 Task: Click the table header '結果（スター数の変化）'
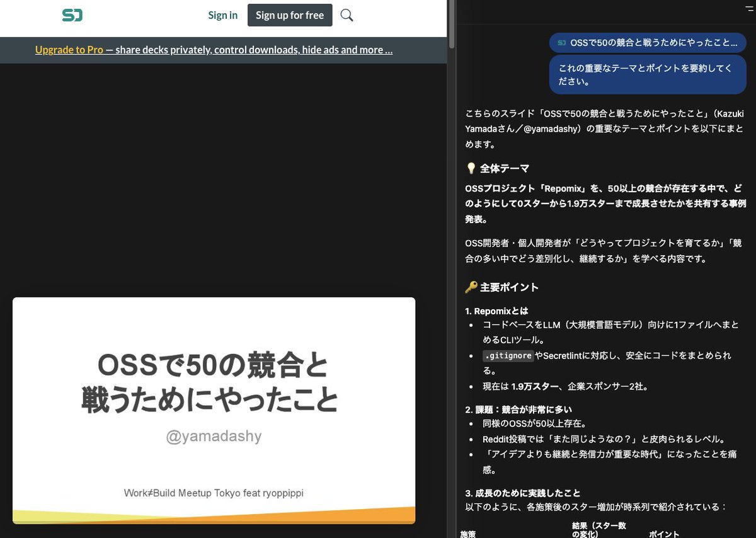pos(599,529)
